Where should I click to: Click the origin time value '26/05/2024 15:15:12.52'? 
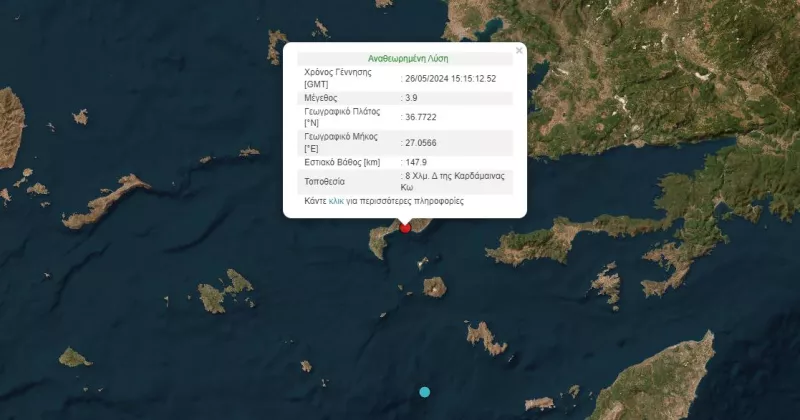tap(451, 79)
